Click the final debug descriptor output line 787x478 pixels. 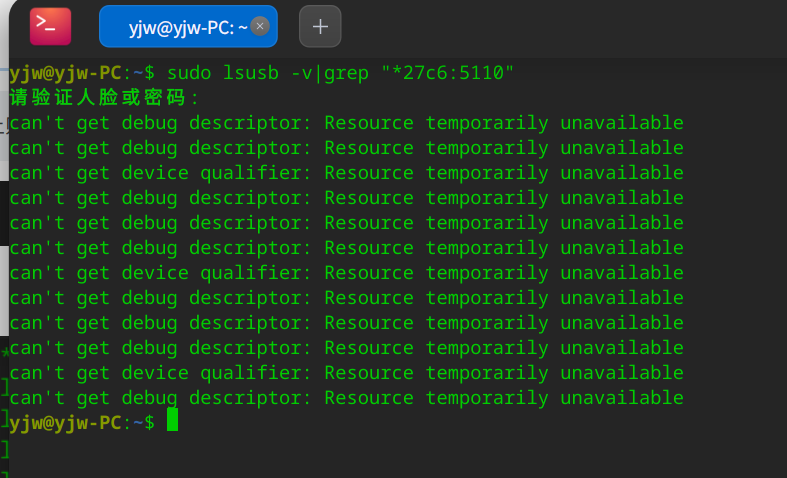pos(346,398)
